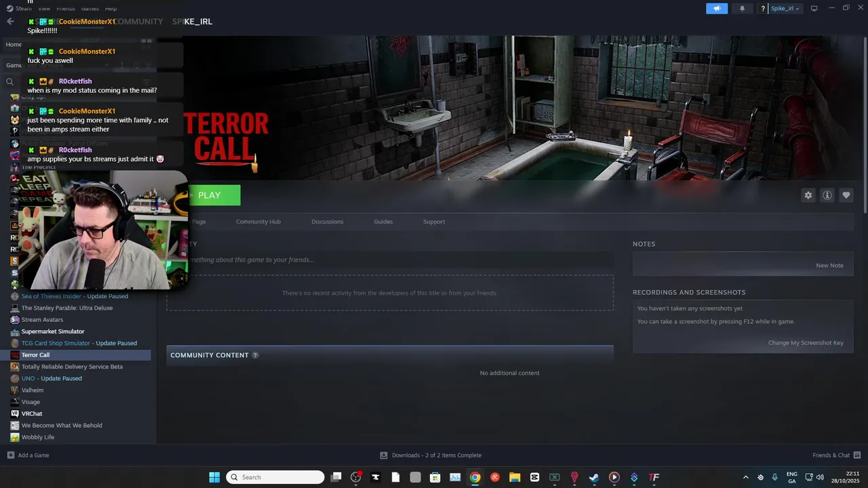Open Task View from the taskbar
The height and width of the screenshot is (488, 868).
(336, 477)
